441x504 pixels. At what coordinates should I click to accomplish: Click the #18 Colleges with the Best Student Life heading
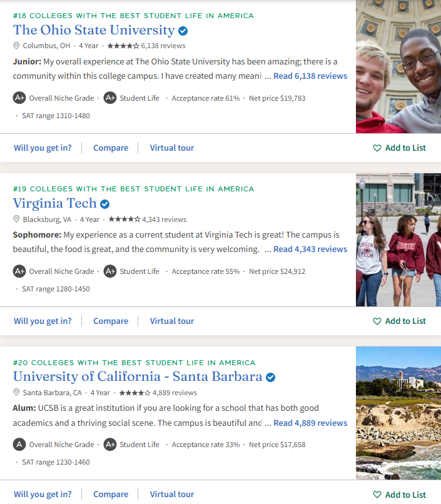133,16
